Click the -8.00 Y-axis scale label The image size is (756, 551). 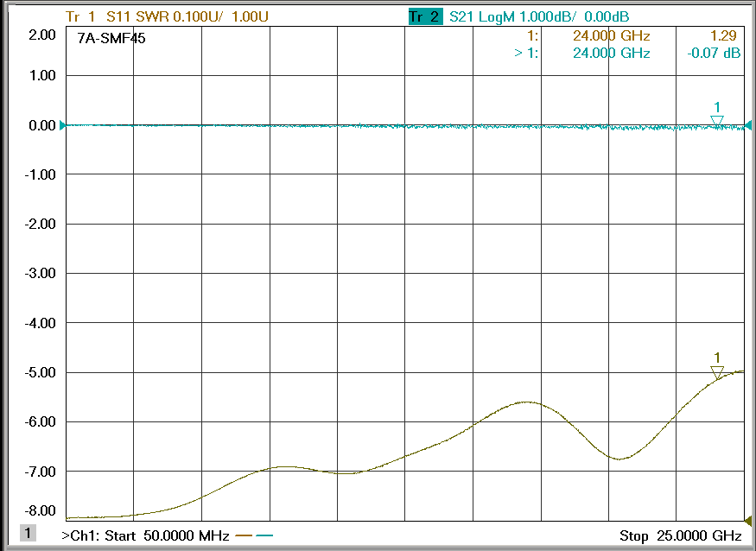(40, 510)
